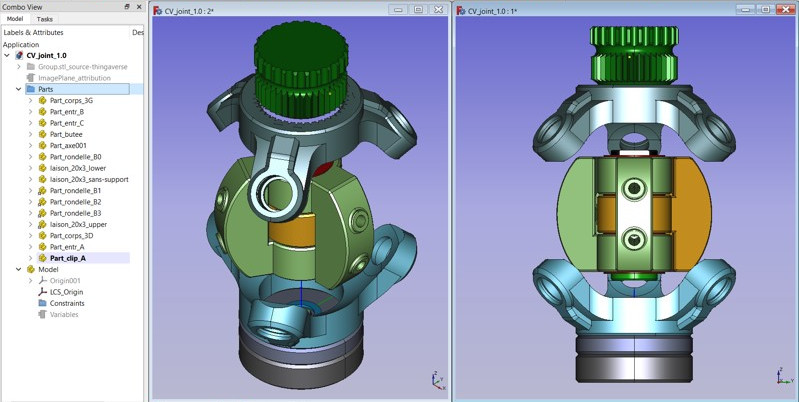Screen dimensions: 799x402
Task: Maximize the CV_joint_1.0 : 2 view window
Action: click(x=418, y=10)
